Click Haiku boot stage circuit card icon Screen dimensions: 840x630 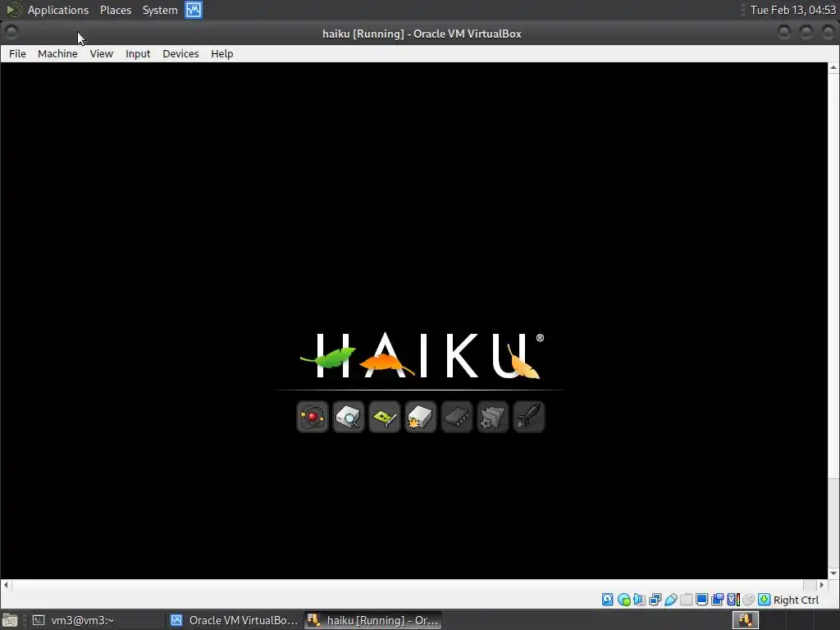[385, 417]
